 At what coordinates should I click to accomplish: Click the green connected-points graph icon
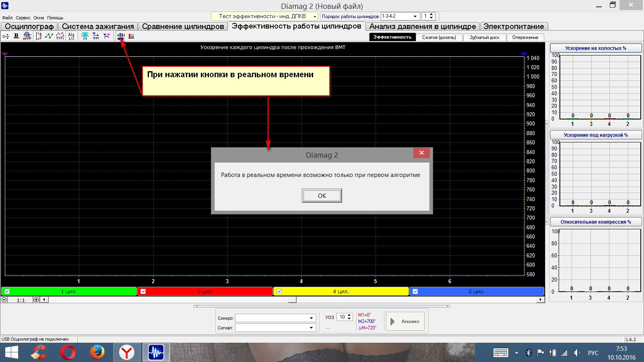pyautogui.click(x=49, y=36)
